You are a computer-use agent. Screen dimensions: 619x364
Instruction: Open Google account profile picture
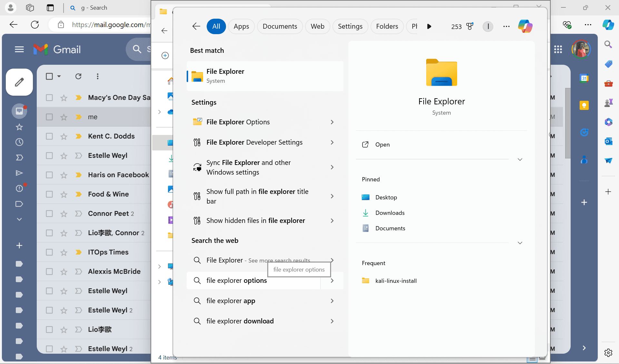pyautogui.click(x=581, y=49)
